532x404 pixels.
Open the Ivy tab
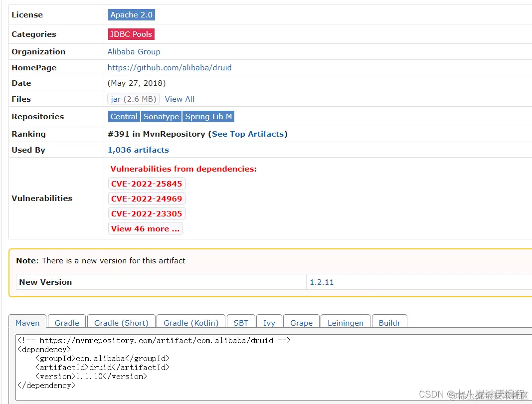[269, 323]
